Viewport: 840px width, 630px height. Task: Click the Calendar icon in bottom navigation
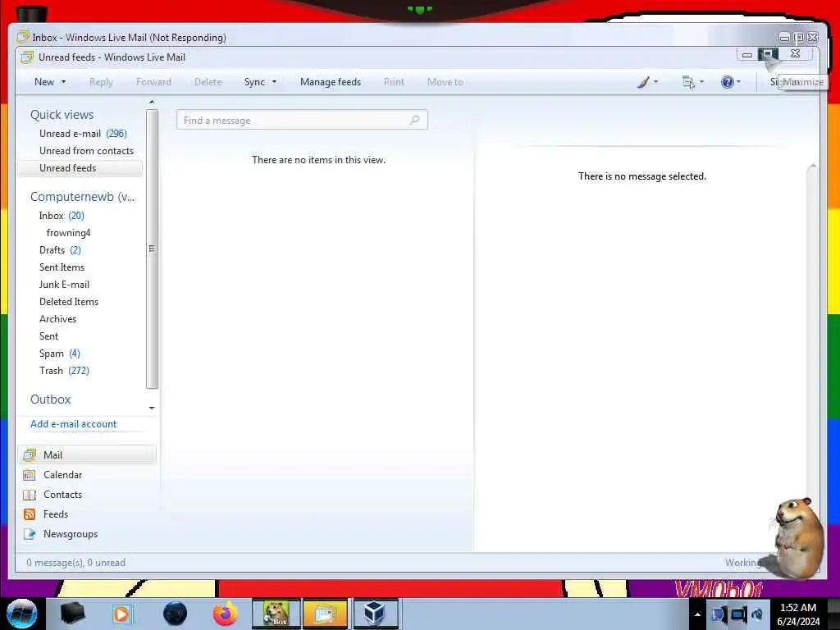(30, 475)
